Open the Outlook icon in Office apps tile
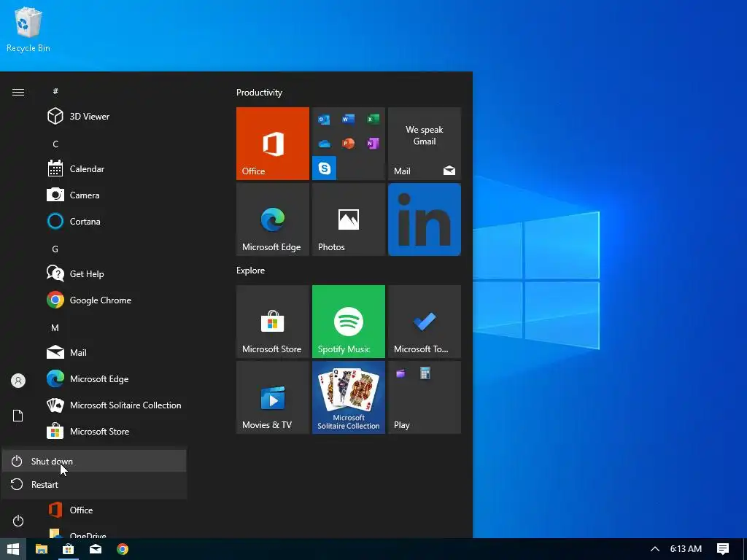The image size is (747, 560). click(324, 119)
